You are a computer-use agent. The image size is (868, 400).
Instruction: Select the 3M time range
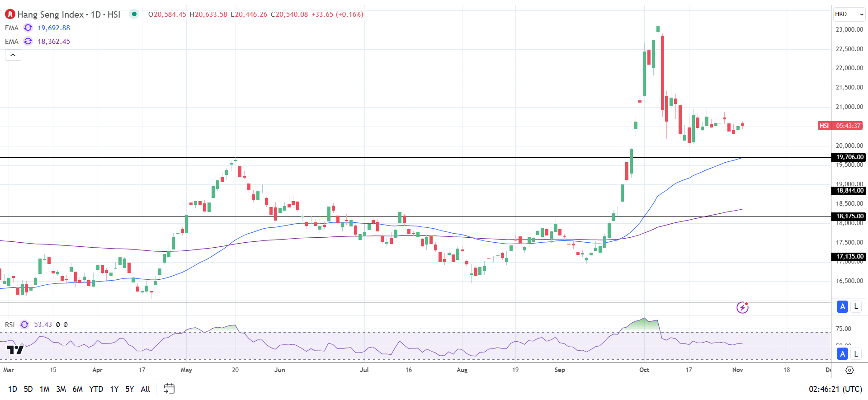[x=61, y=389]
